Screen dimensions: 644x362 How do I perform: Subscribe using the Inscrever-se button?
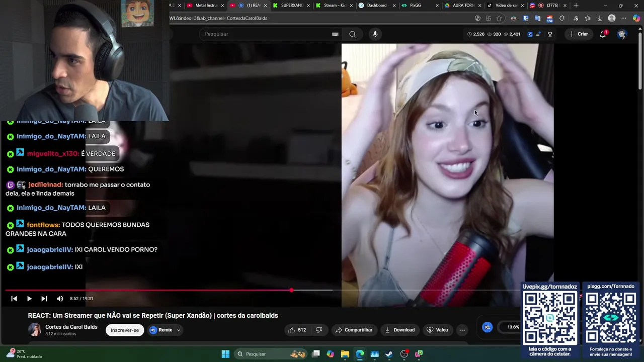125,330
